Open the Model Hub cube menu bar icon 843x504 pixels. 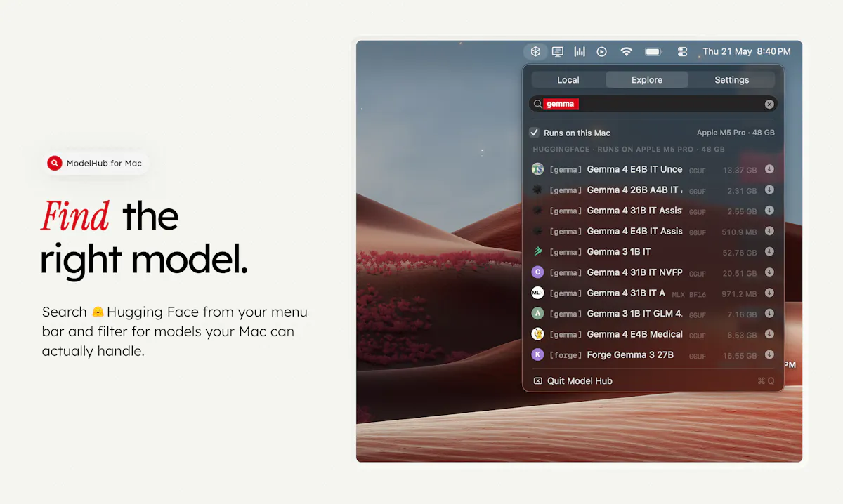(x=535, y=51)
